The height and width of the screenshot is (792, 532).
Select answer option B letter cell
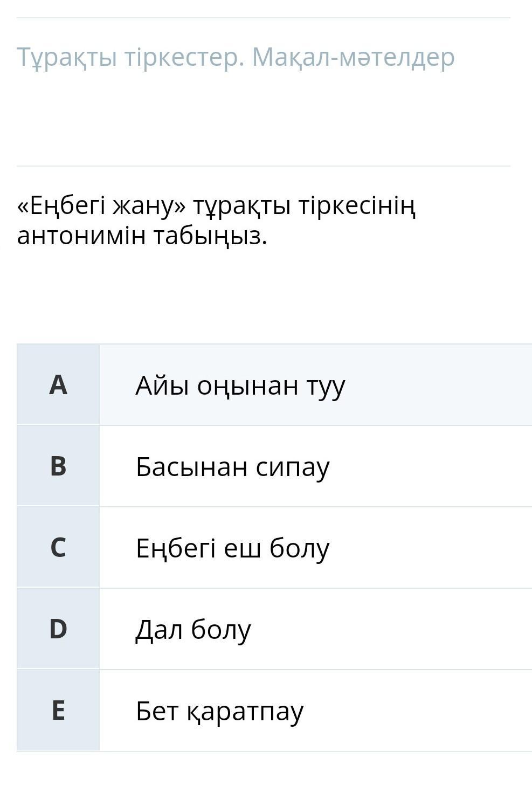click(58, 466)
